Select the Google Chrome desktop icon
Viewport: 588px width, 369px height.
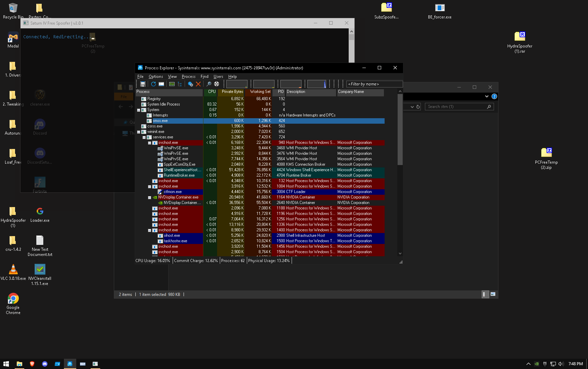click(x=13, y=304)
